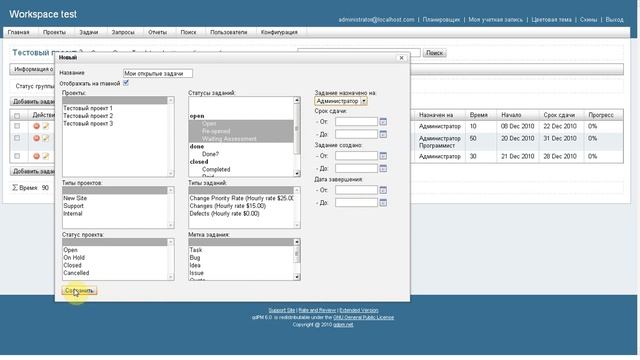Select 'Changes (Hourly rate $15.00)' task type
This screenshot has width=640, height=360.
coord(228,206)
